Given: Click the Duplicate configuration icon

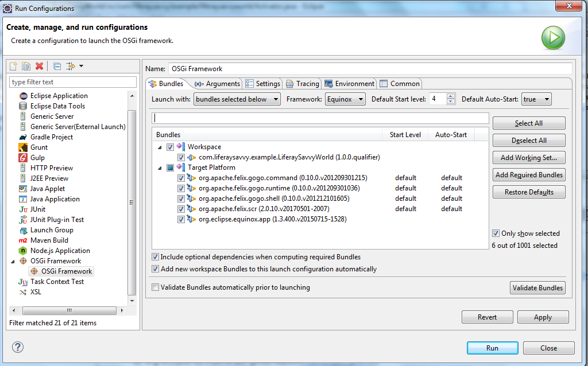Looking at the screenshot, I should click(x=26, y=67).
